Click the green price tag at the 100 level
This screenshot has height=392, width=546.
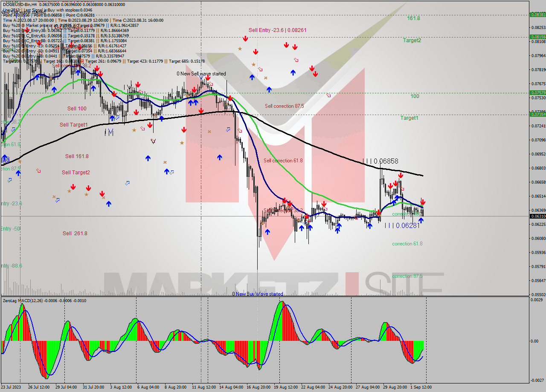point(537,92)
